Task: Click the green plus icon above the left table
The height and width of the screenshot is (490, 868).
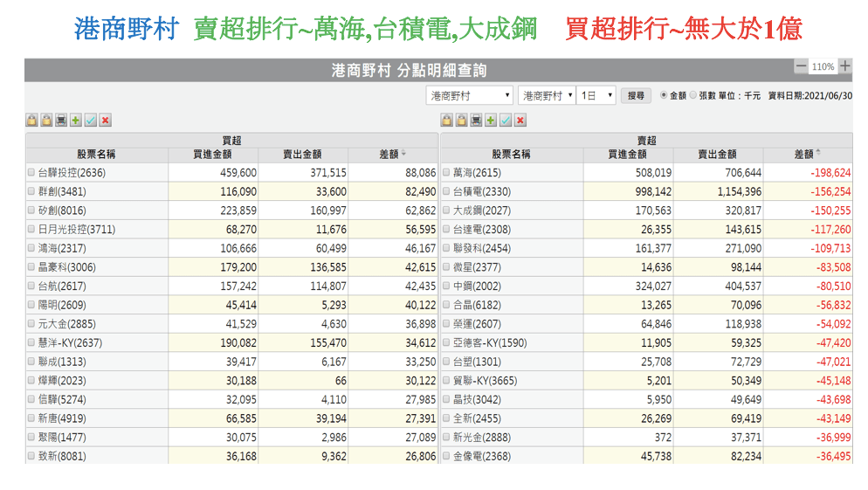Action: tap(76, 121)
